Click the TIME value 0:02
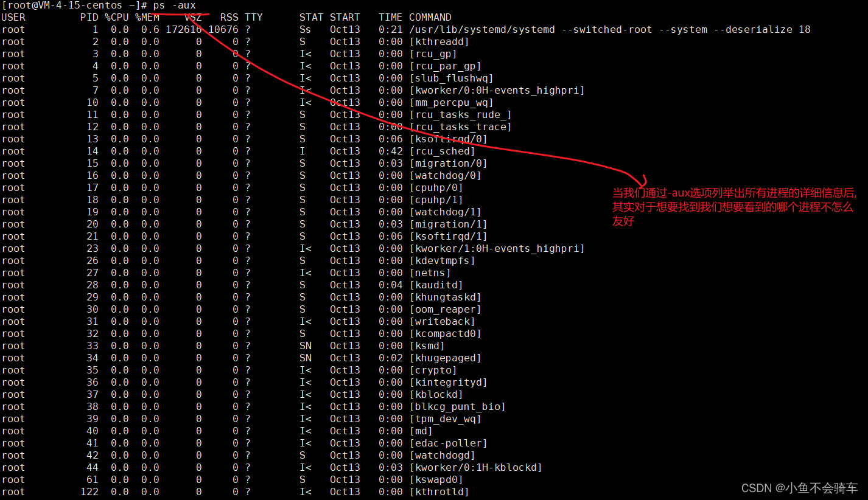The image size is (868, 500). (391, 358)
